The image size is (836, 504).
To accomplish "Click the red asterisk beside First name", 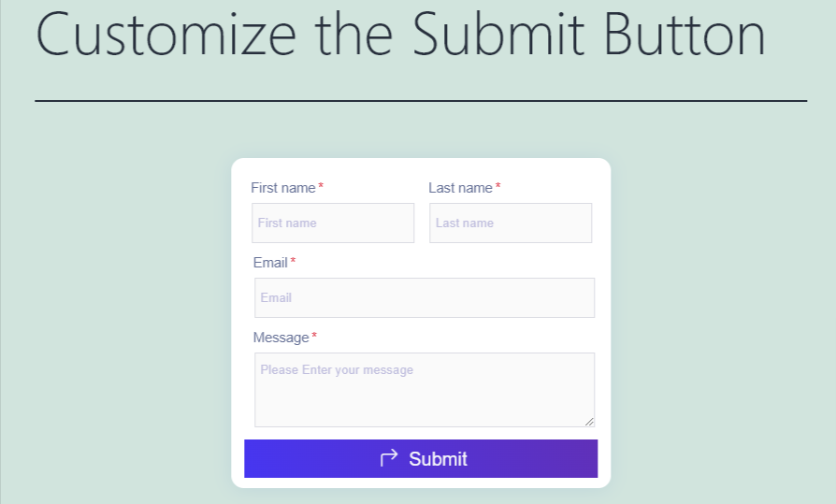I will [x=321, y=187].
